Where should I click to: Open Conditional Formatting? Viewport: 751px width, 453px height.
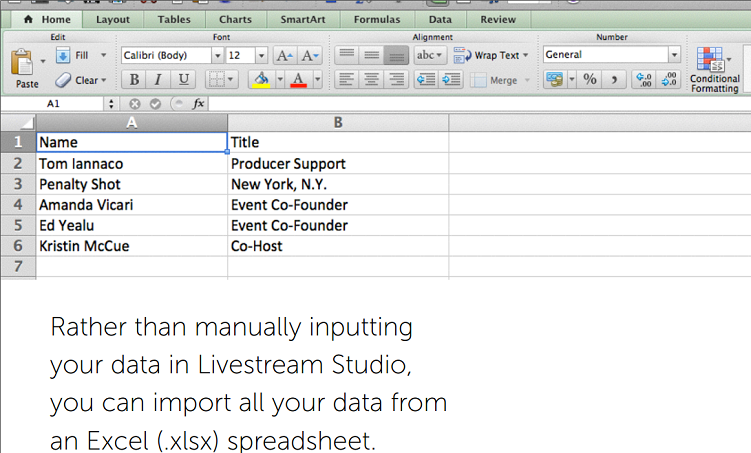coord(714,68)
